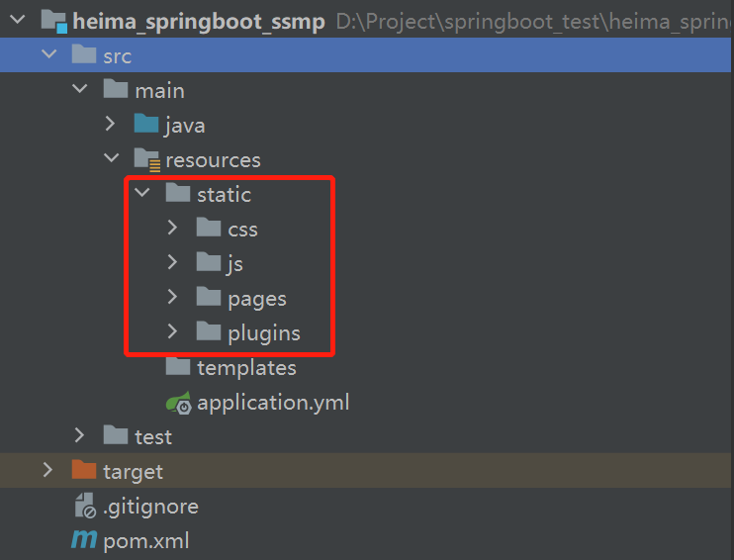Expand the css folder arrow

coord(173,229)
